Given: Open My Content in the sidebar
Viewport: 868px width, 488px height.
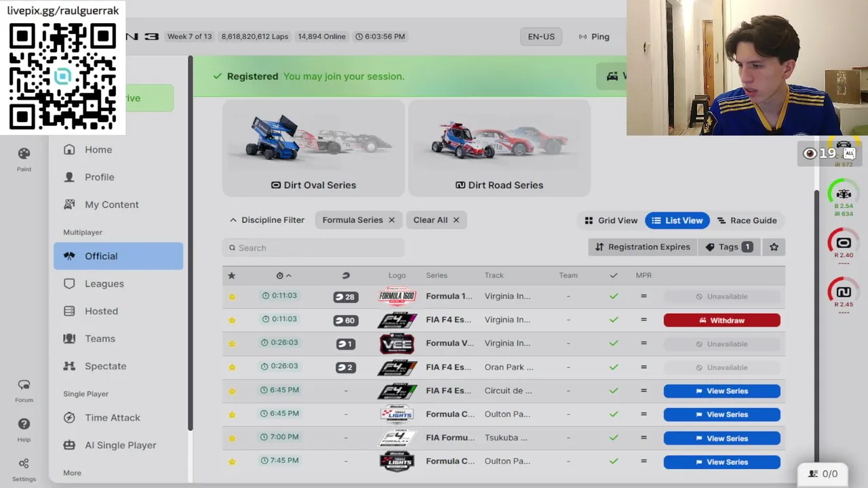Looking at the screenshot, I should tap(119, 205).
